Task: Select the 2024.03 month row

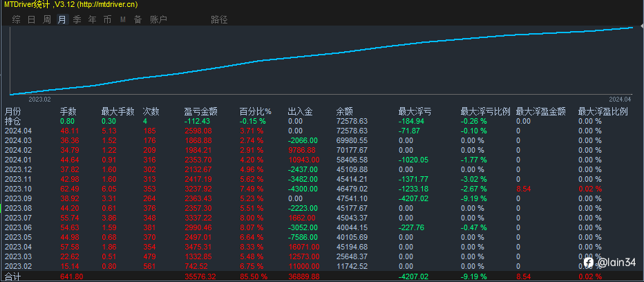Action: click(322, 140)
